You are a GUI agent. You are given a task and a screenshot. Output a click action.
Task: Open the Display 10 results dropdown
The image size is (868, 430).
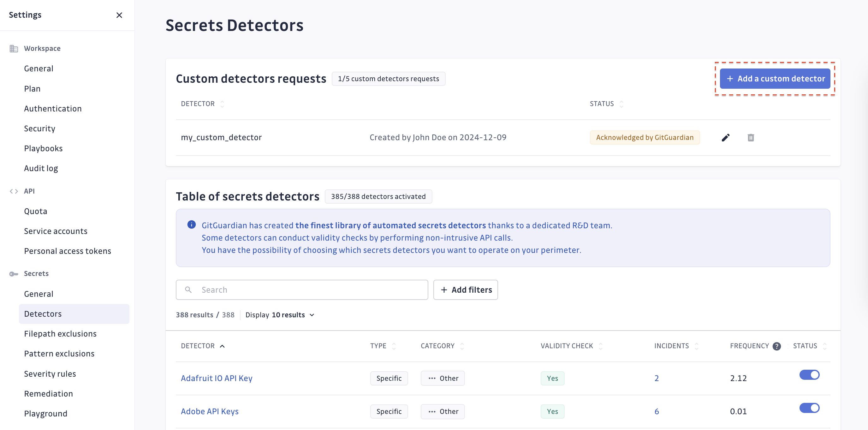pos(280,315)
